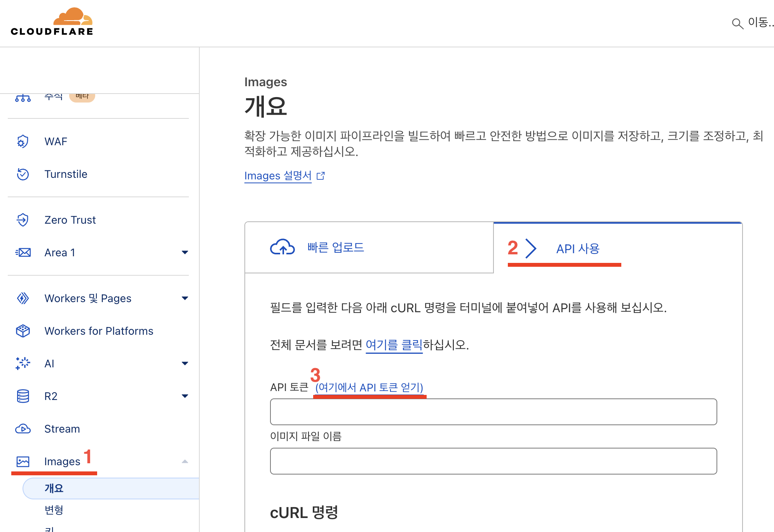
Task: Click the Workers for Platforms cube icon
Action: [x=23, y=331]
